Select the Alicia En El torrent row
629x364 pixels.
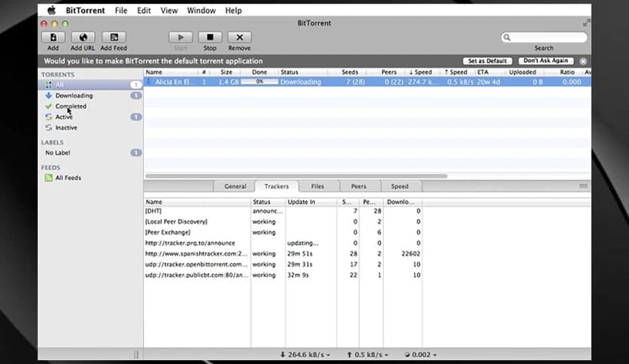(x=367, y=82)
